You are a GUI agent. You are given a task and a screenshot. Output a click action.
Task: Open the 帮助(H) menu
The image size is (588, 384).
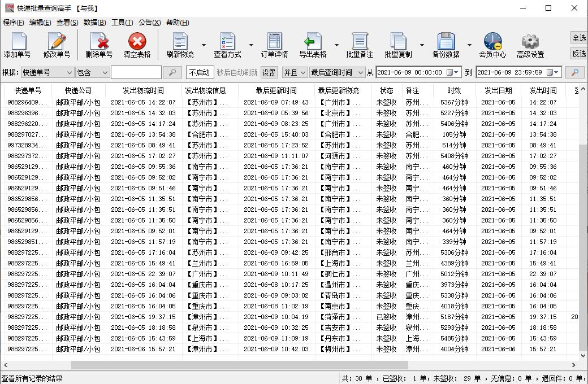178,23
